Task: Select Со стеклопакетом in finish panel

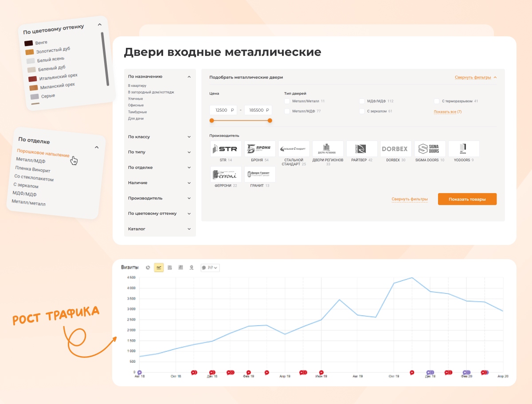Action: click(x=34, y=178)
